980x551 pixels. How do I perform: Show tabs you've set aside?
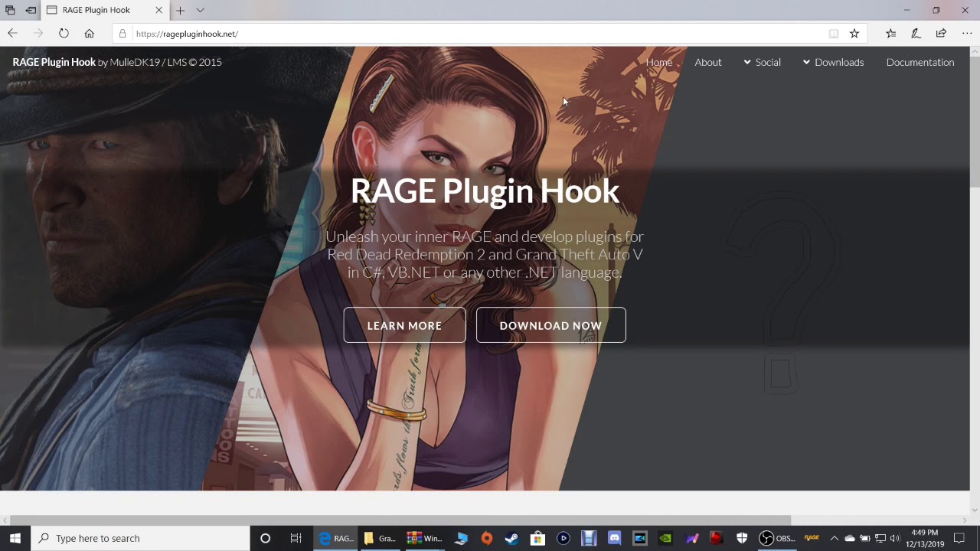pyautogui.click(x=10, y=10)
